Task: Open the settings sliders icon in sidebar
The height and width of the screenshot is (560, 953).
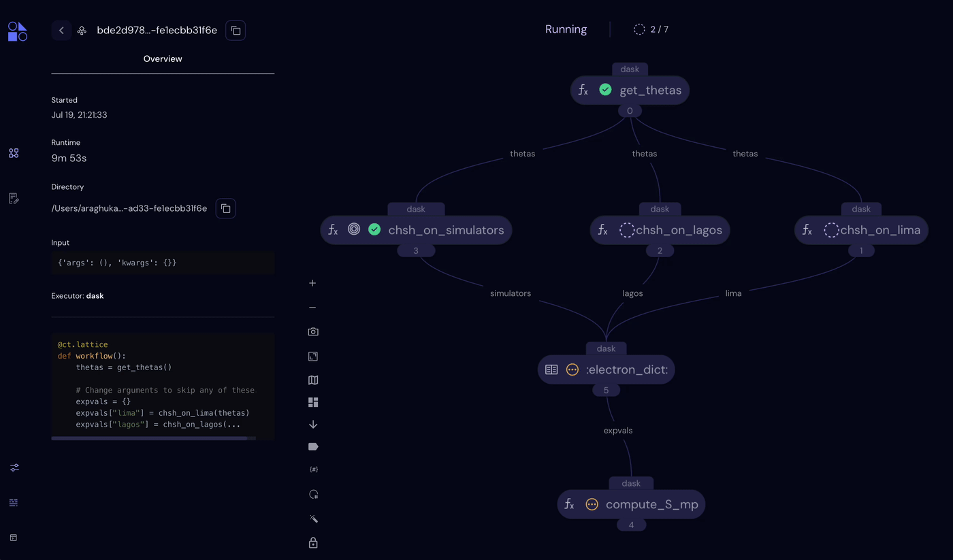Action: point(14,468)
